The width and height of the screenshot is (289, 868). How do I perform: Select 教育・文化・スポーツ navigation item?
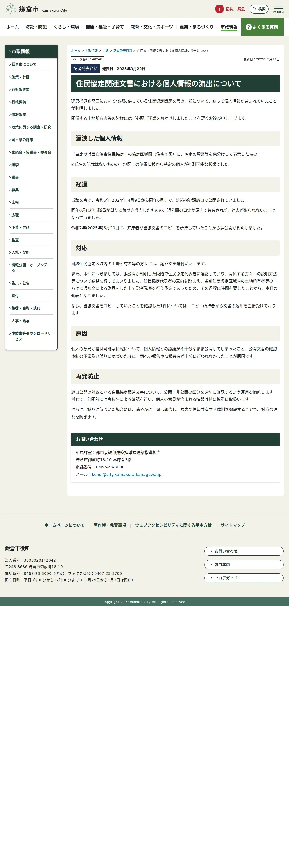pyautogui.click(x=152, y=27)
